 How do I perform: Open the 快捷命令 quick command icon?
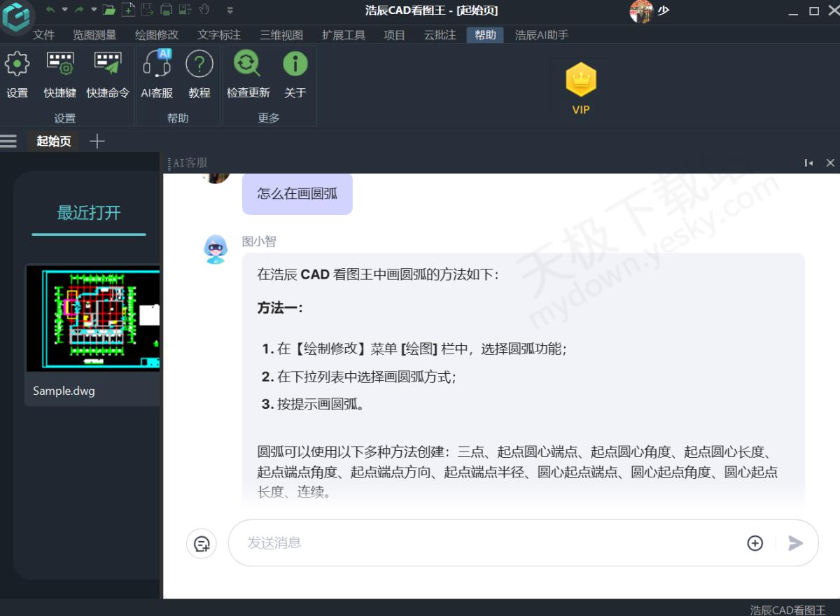107,64
